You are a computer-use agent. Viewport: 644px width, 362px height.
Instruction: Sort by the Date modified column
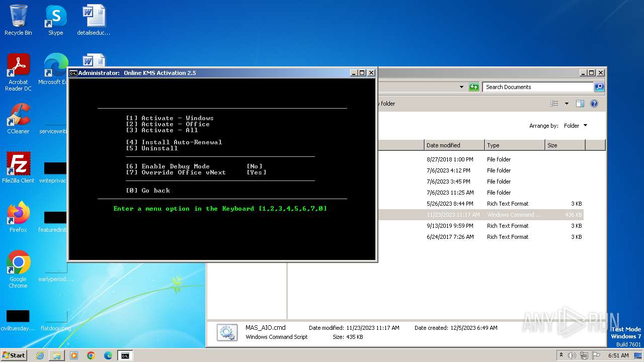pos(454,145)
